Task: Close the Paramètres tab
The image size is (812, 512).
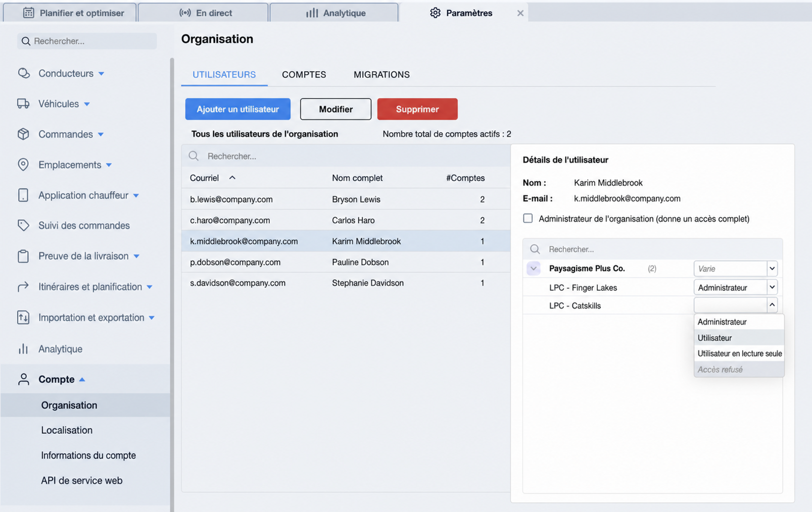Action: pyautogui.click(x=520, y=13)
